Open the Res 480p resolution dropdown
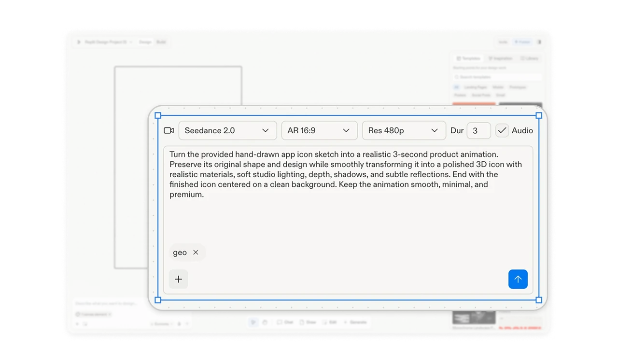The width and height of the screenshot is (618, 364). [404, 130]
